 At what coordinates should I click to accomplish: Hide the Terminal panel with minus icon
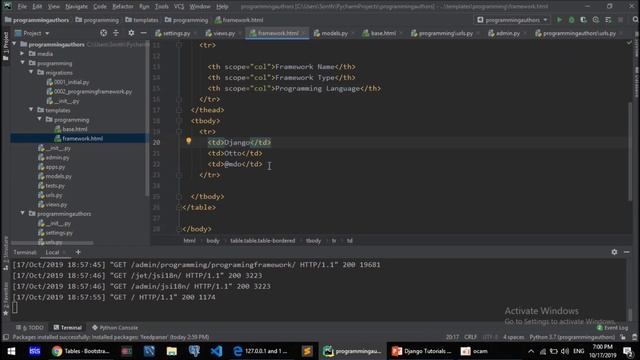click(x=627, y=252)
